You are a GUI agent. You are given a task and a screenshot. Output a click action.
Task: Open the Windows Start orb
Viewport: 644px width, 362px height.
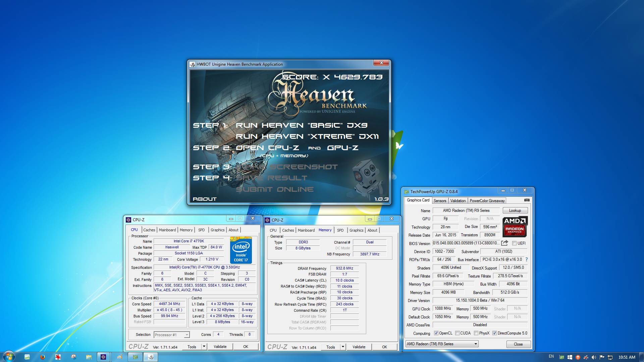tap(9, 357)
